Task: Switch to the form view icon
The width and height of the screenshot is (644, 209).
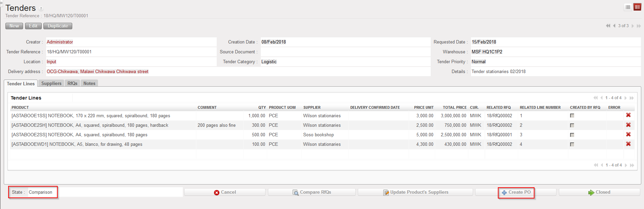Action: click(637, 7)
